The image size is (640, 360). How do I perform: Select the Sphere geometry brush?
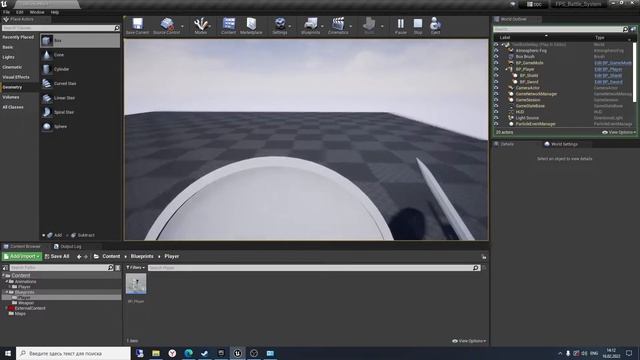tap(80, 126)
